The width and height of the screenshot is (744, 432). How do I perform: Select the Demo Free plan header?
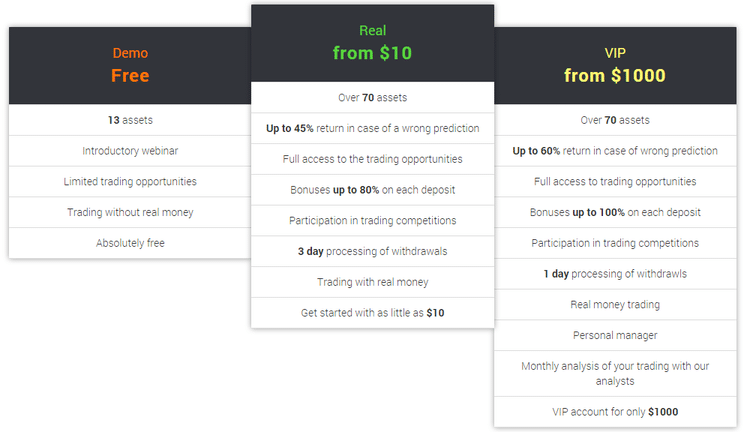coord(130,66)
